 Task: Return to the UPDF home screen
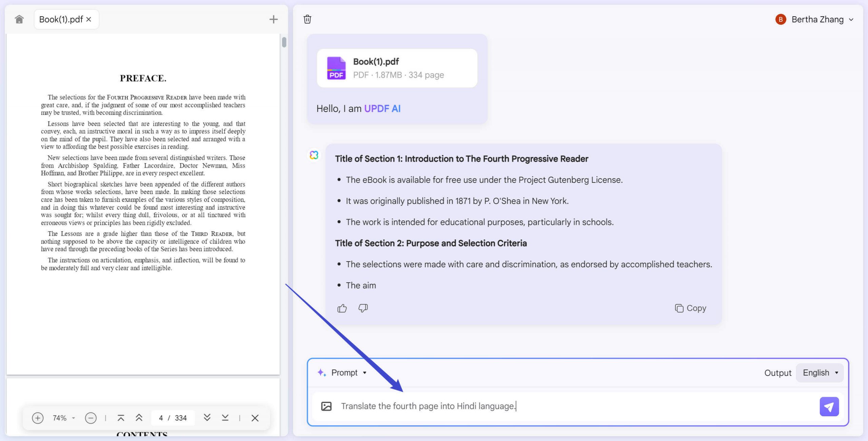[x=19, y=19]
